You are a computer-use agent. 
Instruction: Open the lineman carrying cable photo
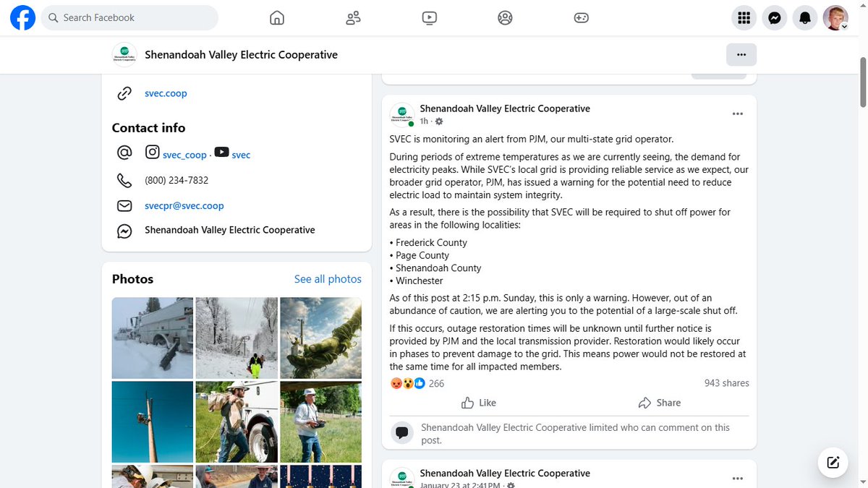[x=237, y=422]
